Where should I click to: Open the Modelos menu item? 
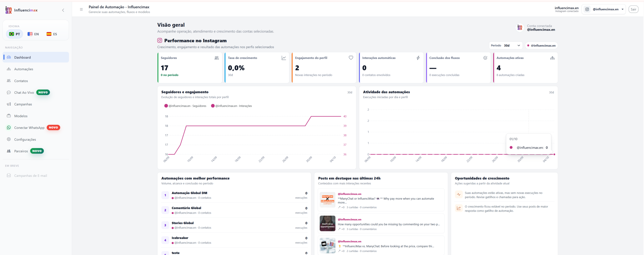pos(36,116)
